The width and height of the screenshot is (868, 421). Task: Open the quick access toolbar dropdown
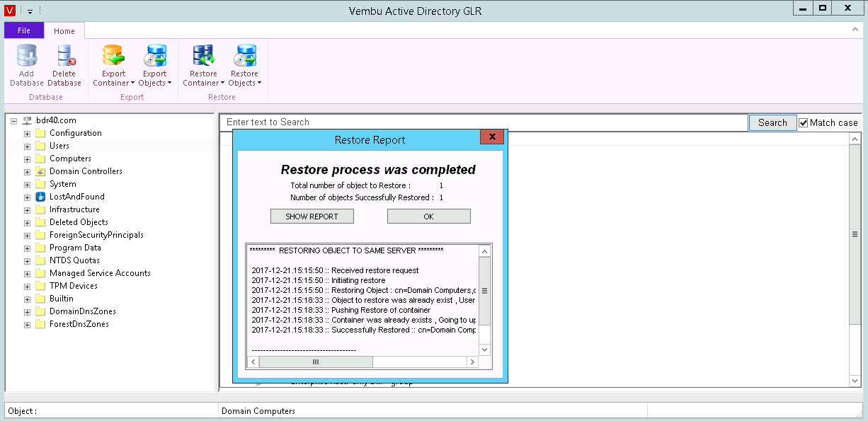[30, 11]
